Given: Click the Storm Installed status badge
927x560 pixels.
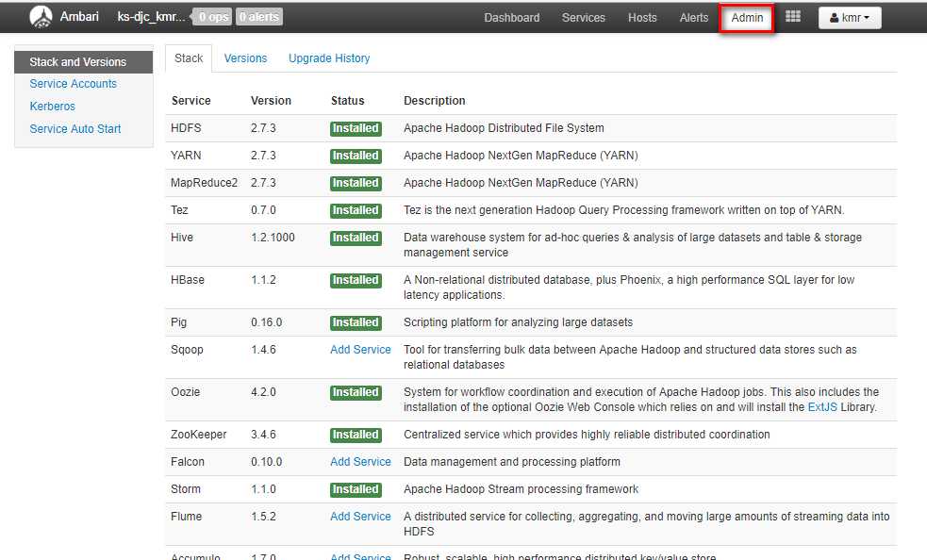Looking at the screenshot, I should click(x=356, y=489).
